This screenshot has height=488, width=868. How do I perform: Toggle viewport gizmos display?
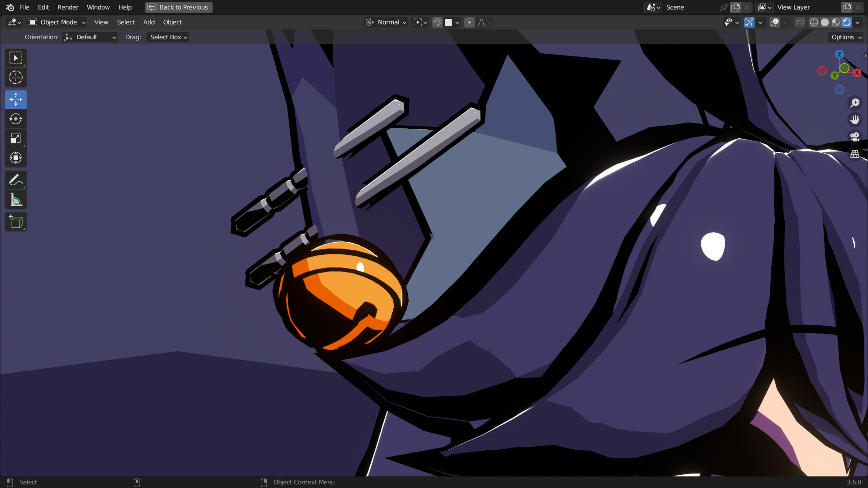[x=749, y=22]
